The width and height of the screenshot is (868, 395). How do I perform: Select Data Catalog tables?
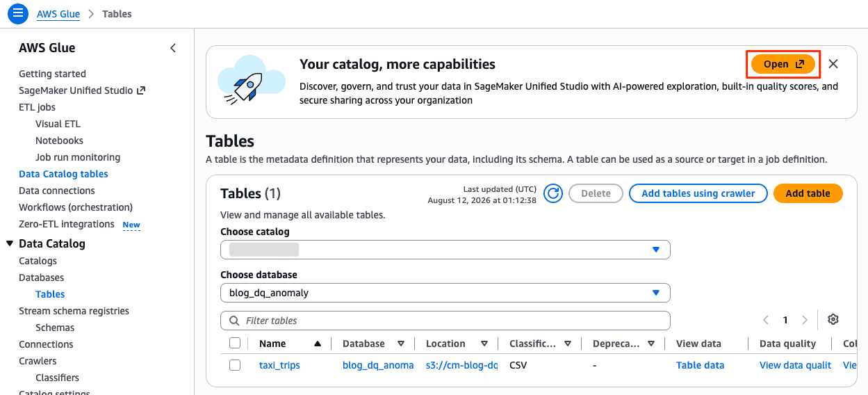coord(63,174)
